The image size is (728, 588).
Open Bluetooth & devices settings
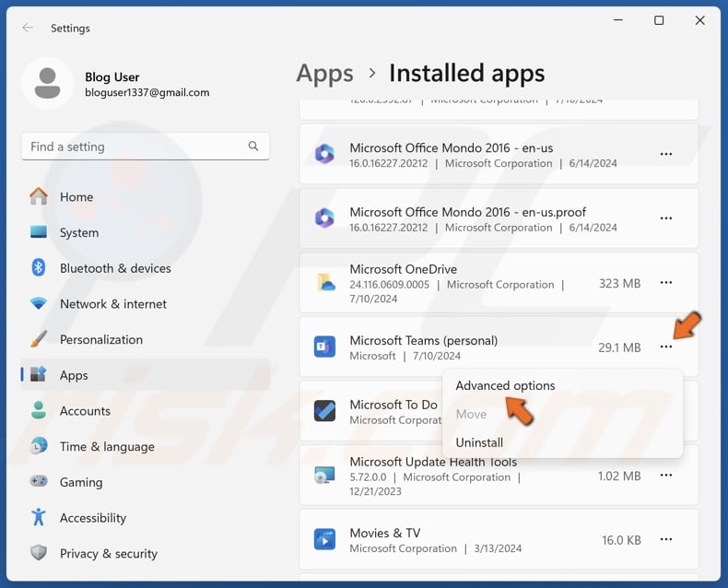[146, 268]
